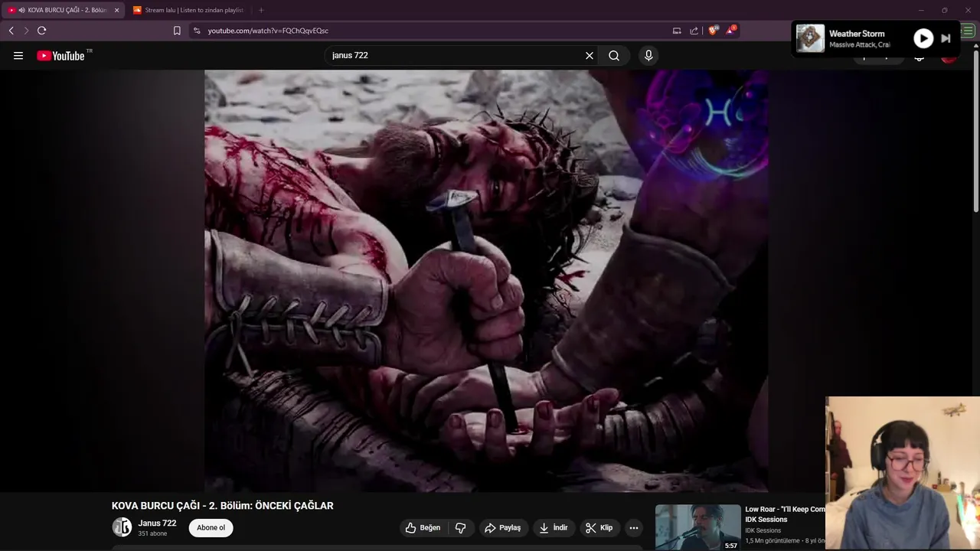980x551 pixels.
Task: Open the Janus 722 channel name link
Action: click(x=157, y=523)
